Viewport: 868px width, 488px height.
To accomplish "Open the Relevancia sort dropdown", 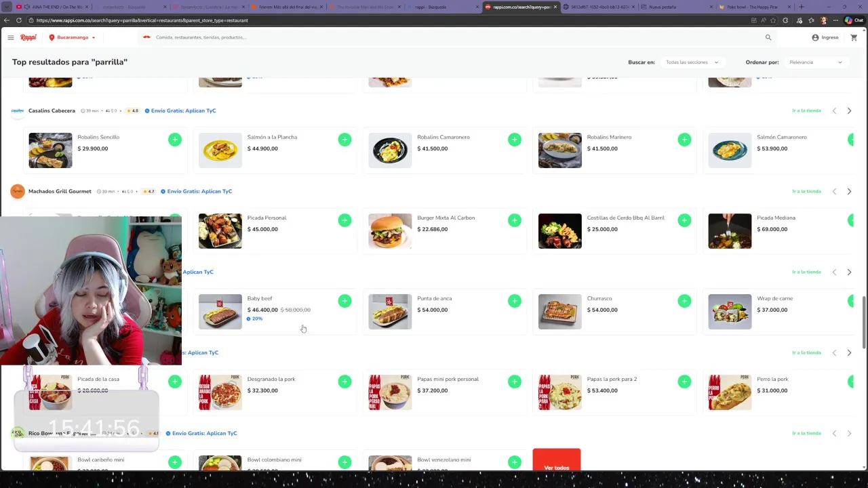I will (x=816, y=62).
